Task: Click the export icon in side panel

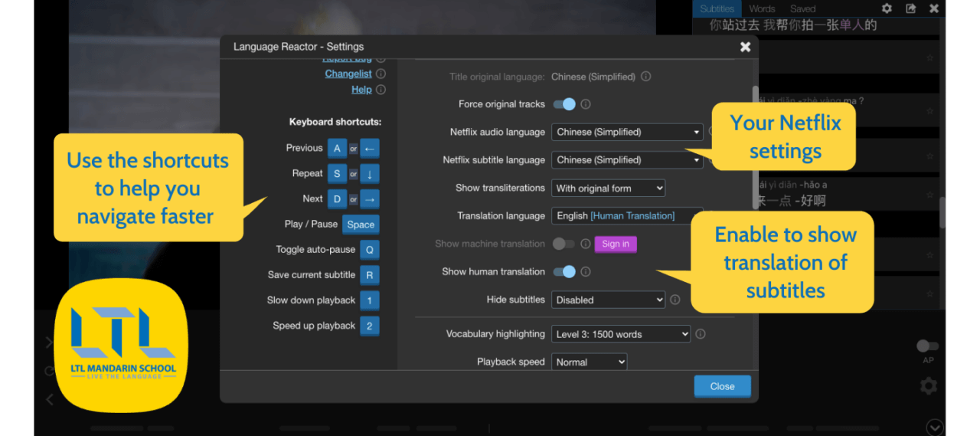Action: tap(910, 8)
